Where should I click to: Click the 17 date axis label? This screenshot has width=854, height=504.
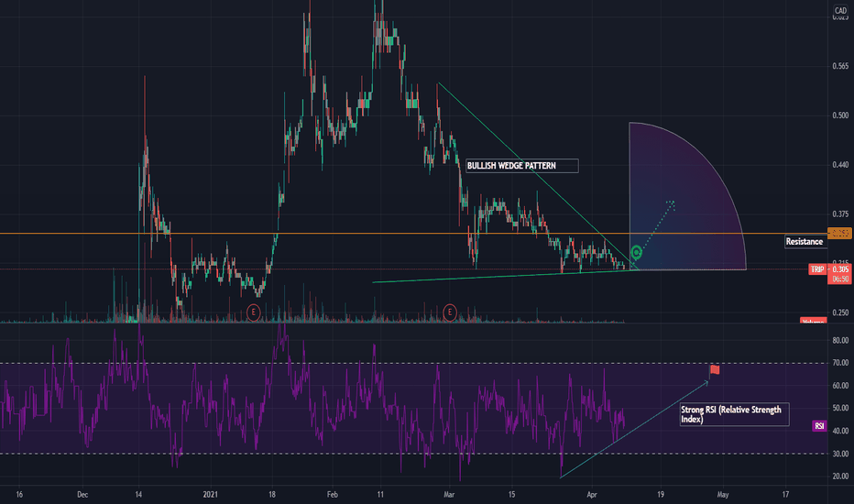[x=785, y=495]
